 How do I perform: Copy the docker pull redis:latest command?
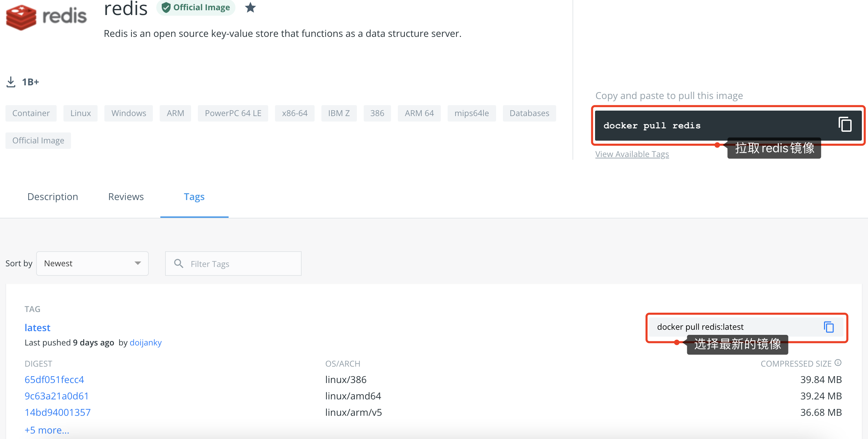(x=829, y=327)
